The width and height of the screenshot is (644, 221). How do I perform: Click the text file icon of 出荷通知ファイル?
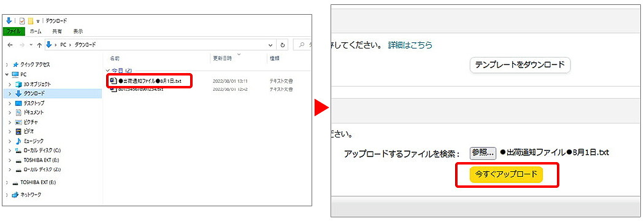[113, 81]
